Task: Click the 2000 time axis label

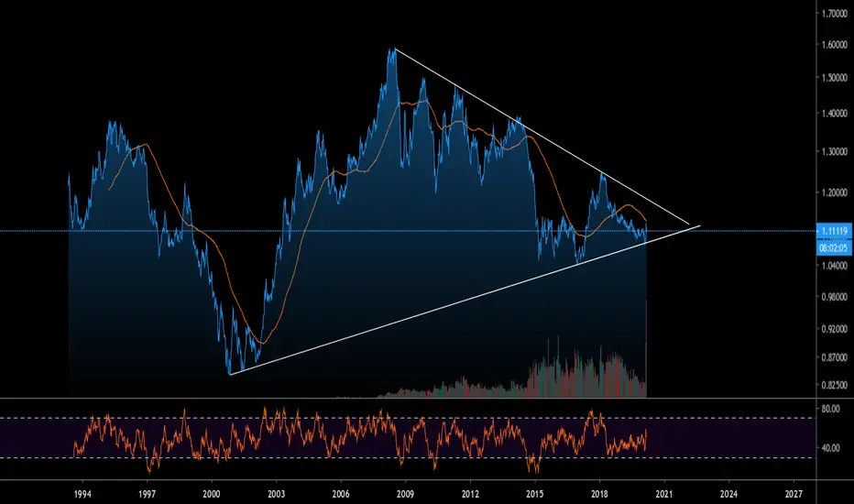Action: tap(212, 494)
